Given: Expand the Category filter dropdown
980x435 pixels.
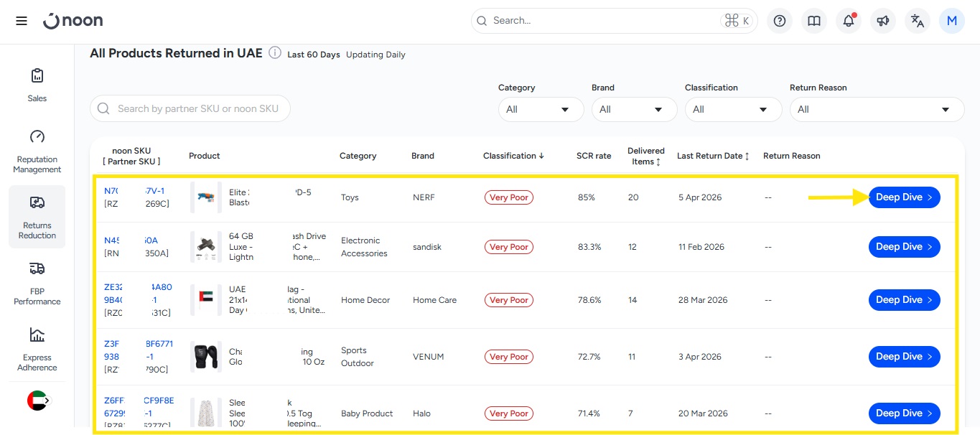Looking at the screenshot, I should pyautogui.click(x=541, y=109).
